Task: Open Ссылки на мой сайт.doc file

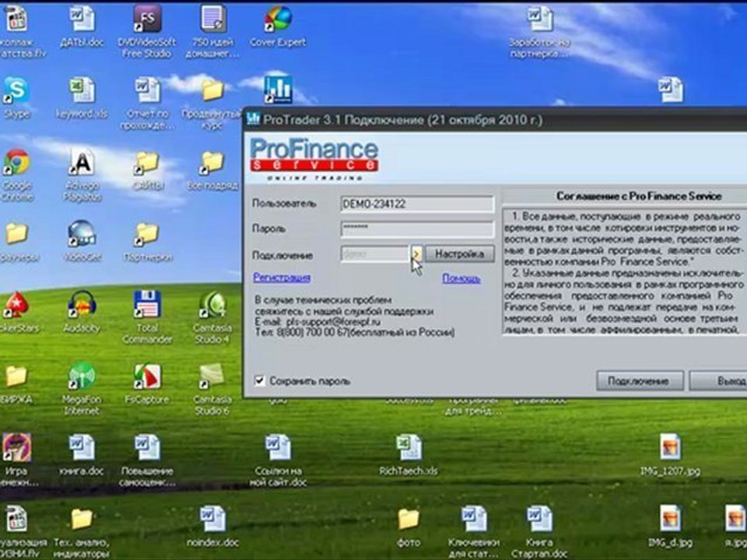Action: (x=278, y=448)
